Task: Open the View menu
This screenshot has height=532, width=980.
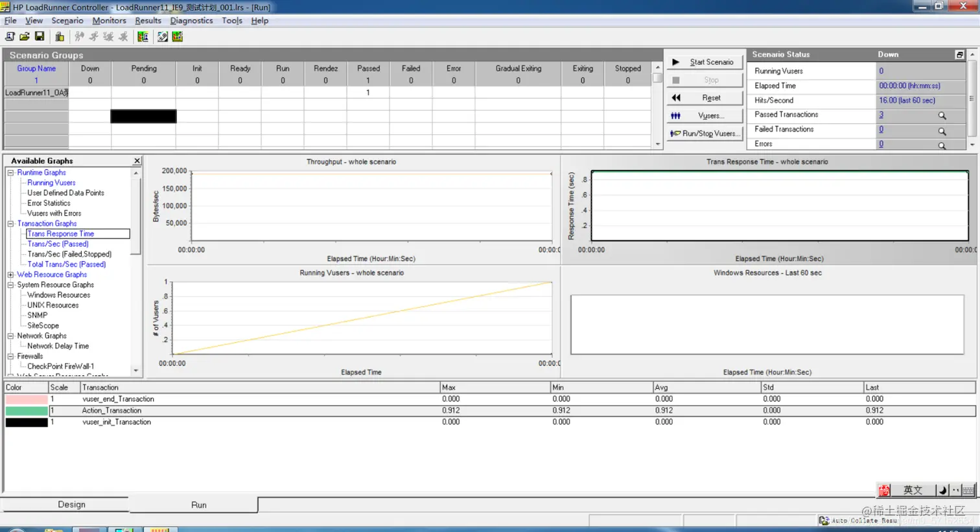Action: [x=34, y=21]
